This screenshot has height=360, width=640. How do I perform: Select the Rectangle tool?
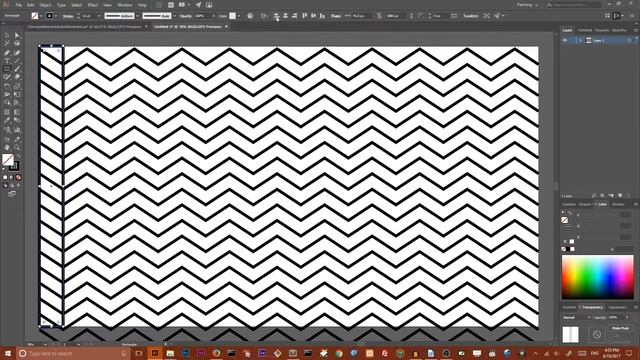[x=7, y=69]
